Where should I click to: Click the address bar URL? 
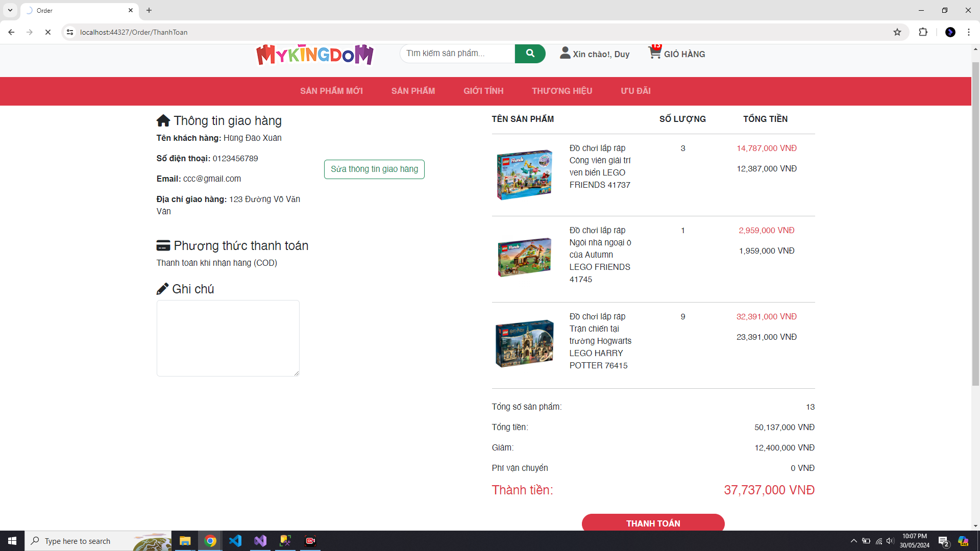click(134, 32)
